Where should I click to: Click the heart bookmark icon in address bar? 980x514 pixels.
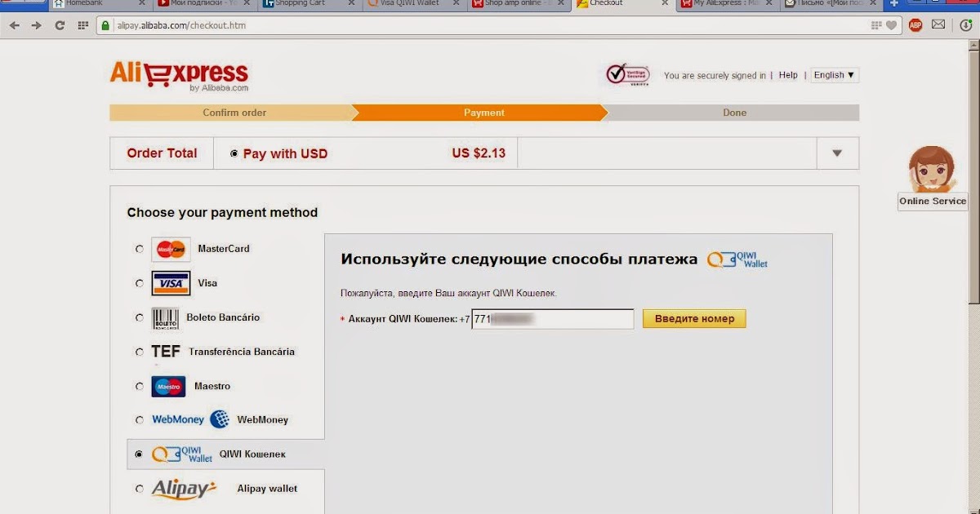(x=891, y=25)
